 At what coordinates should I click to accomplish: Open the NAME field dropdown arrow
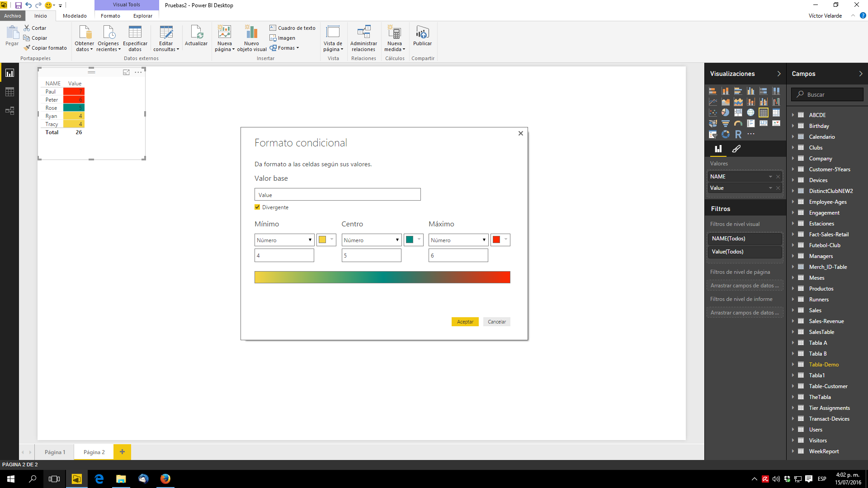(770, 177)
